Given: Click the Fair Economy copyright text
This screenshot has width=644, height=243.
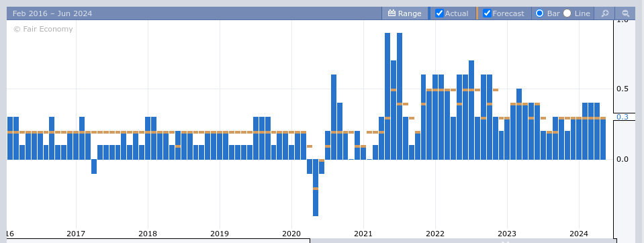Looking at the screenshot, I should (x=43, y=29).
